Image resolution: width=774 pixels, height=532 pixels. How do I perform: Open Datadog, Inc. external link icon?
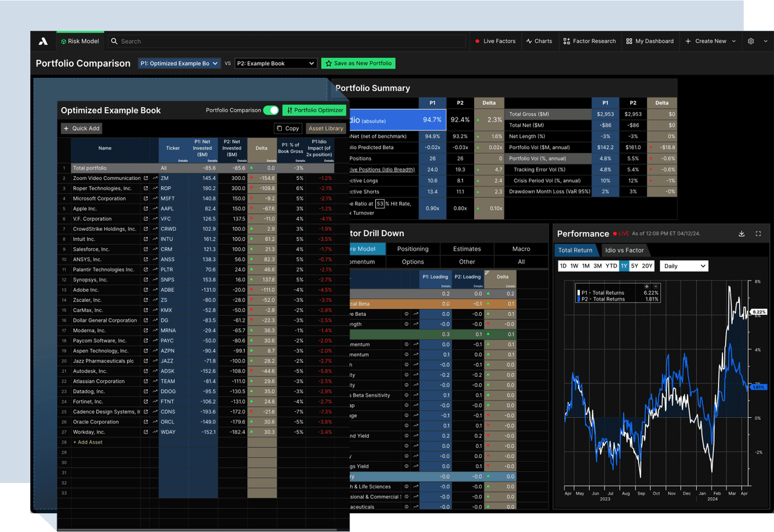point(146,391)
